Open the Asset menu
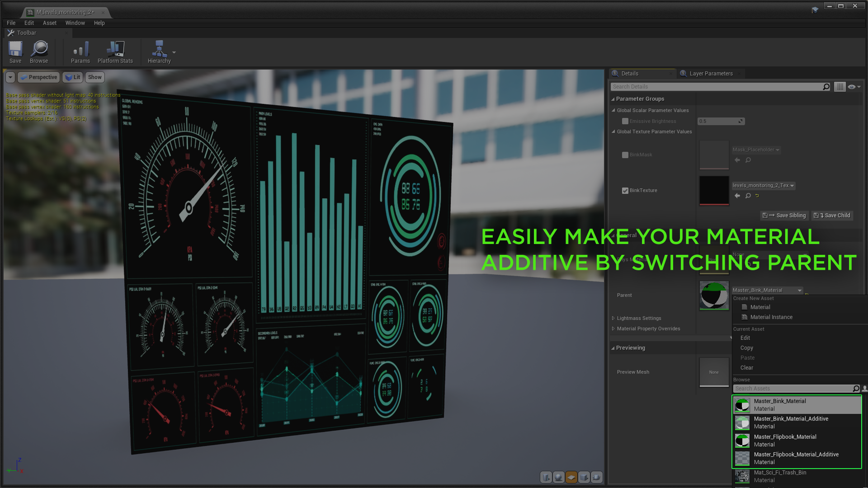The image size is (868, 488). pos(49,23)
